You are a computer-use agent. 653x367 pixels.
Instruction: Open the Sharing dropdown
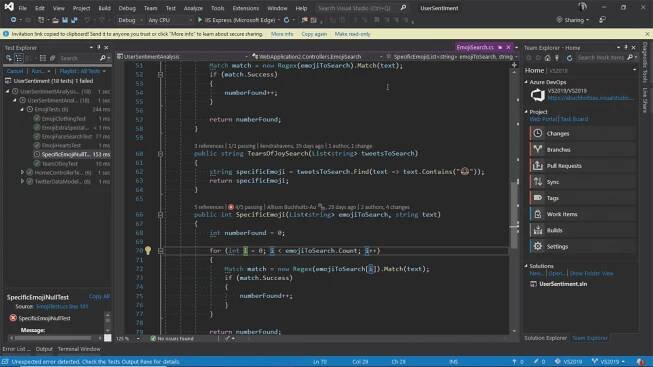click(x=573, y=20)
